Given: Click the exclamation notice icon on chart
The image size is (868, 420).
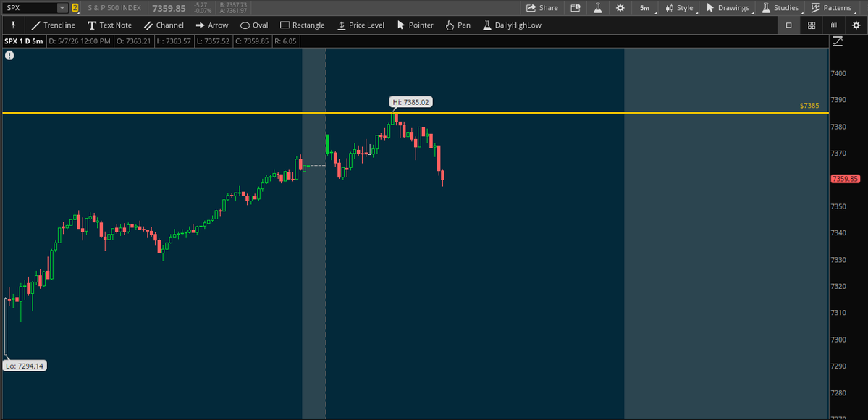Looking at the screenshot, I should coord(9,55).
